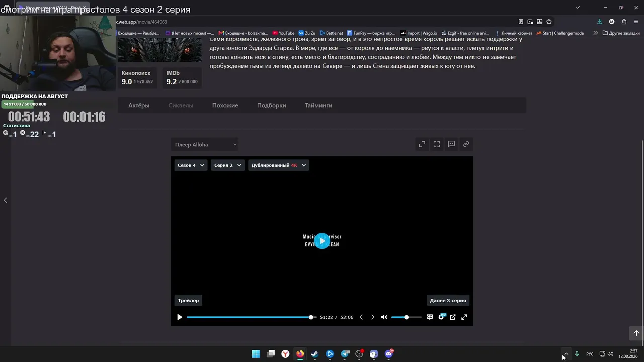Screen dimensions: 644x362
Task: Open picture-in-picture icon in the address bar
Action: coord(530,22)
